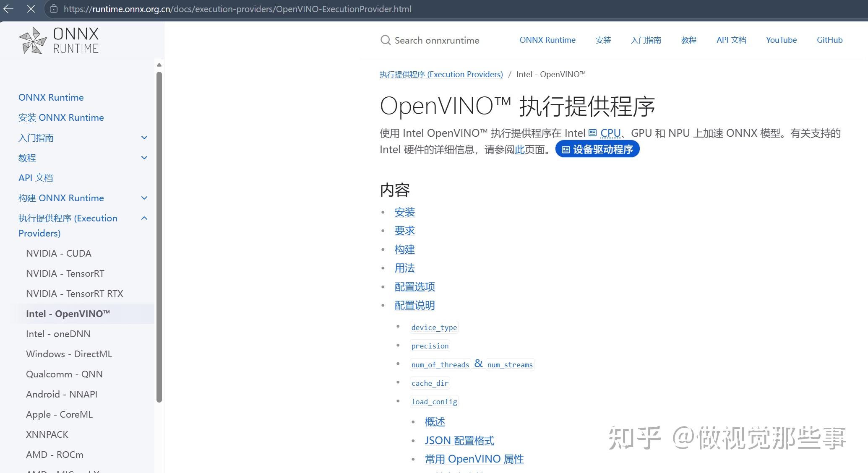Viewport: 868px width, 473px height.
Task: Click the browser back arrow
Action: tap(8, 9)
